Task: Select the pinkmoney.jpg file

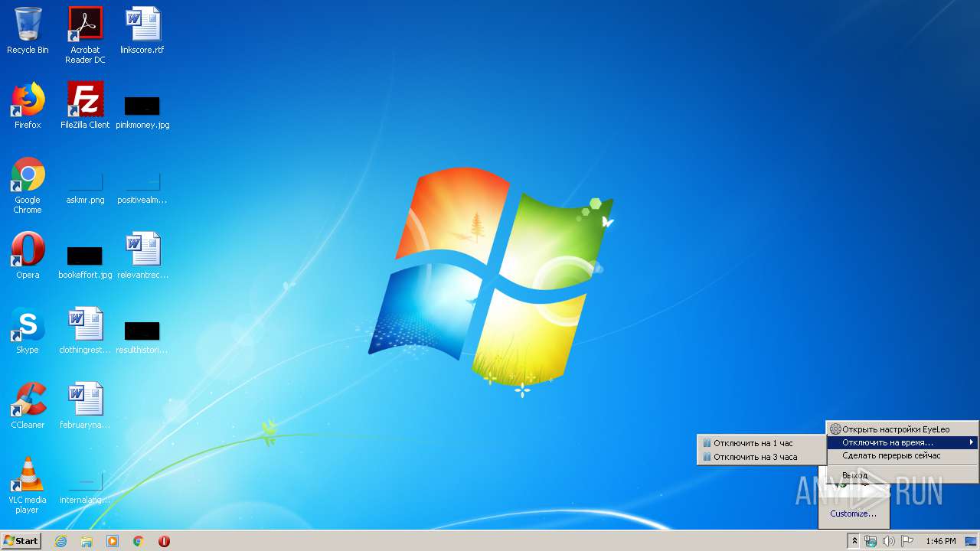Action: [x=142, y=112]
